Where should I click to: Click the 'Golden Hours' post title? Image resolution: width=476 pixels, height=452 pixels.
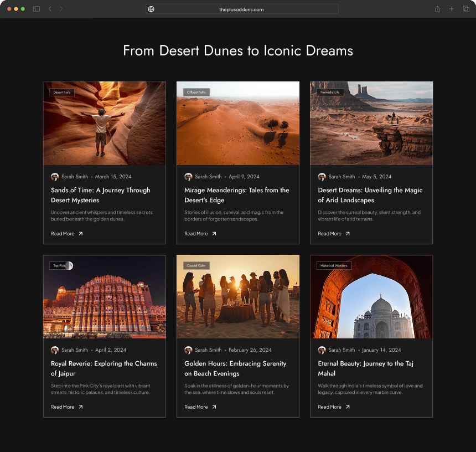click(x=235, y=368)
